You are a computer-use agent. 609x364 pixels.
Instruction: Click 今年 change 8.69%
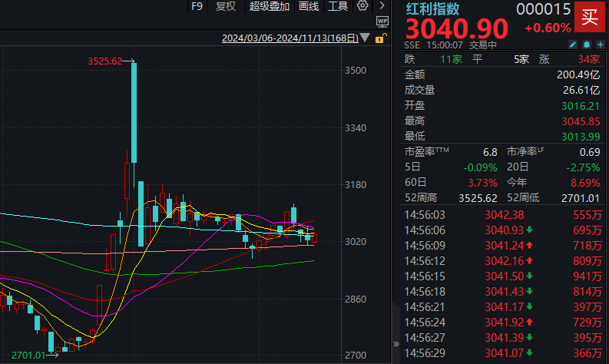pyautogui.click(x=585, y=183)
